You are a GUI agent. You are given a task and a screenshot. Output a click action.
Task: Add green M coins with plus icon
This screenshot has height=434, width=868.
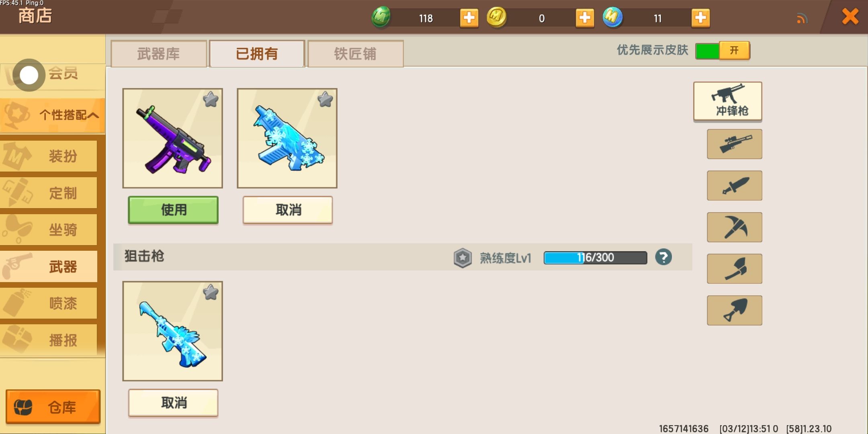click(x=469, y=18)
